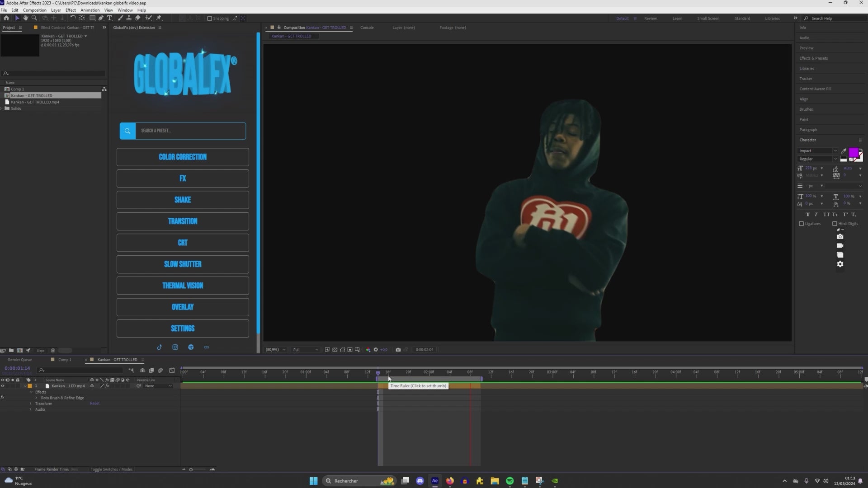Collapse the Effects property group
The height and width of the screenshot is (488, 868).
point(31,392)
